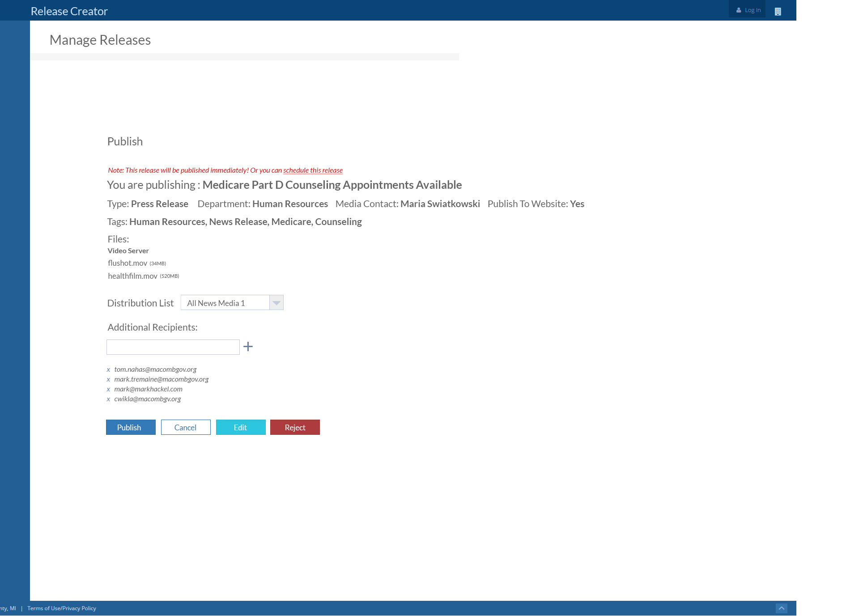The height and width of the screenshot is (616, 859).
Task: Open the Distribution List dropdown arrow
Action: 276,303
